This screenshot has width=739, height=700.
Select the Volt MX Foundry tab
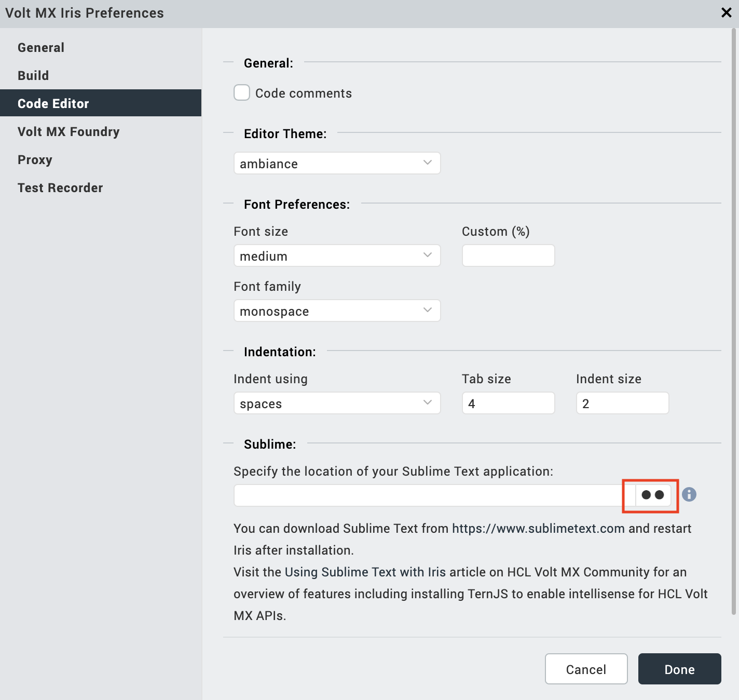coord(69,132)
